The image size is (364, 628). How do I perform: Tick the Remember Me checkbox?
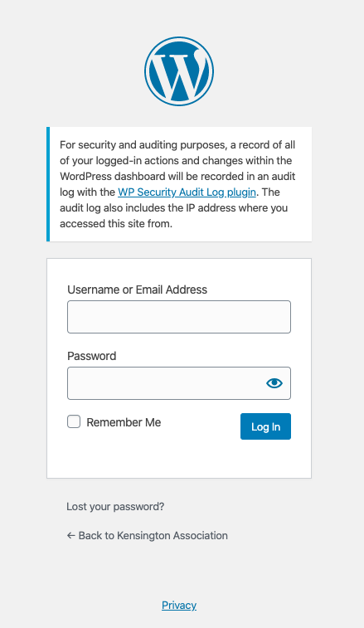coord(74,421)
